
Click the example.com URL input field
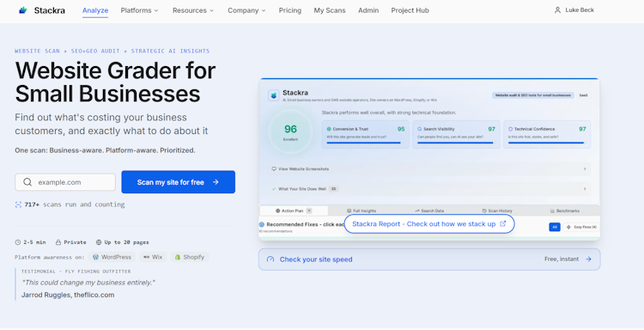(x=65, y=182)
